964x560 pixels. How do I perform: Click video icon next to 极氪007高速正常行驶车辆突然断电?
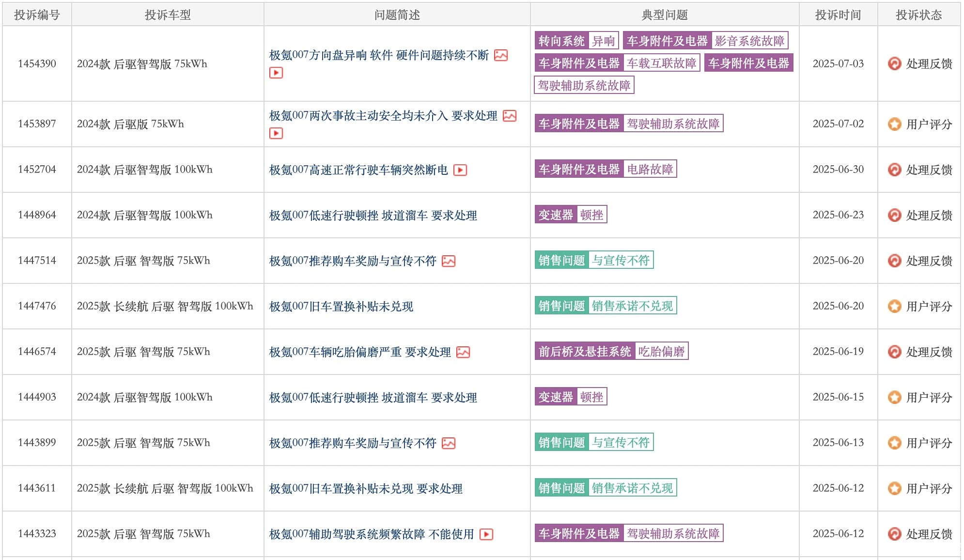[460, 170]
